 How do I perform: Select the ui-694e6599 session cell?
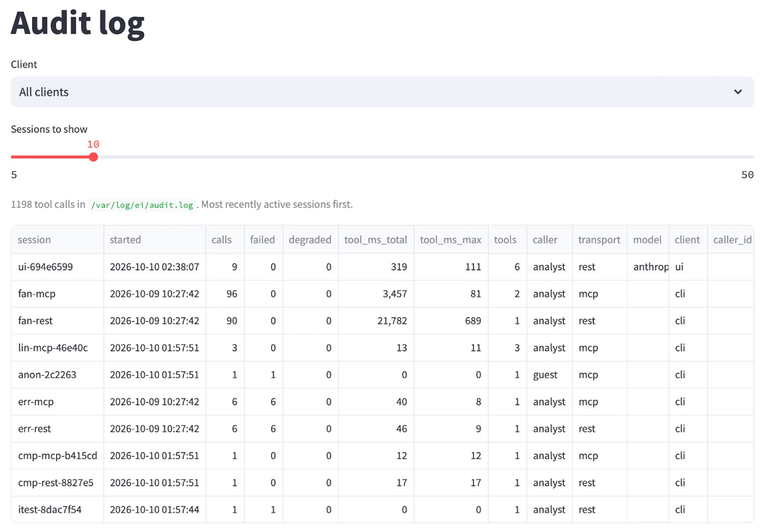(57, 267)
